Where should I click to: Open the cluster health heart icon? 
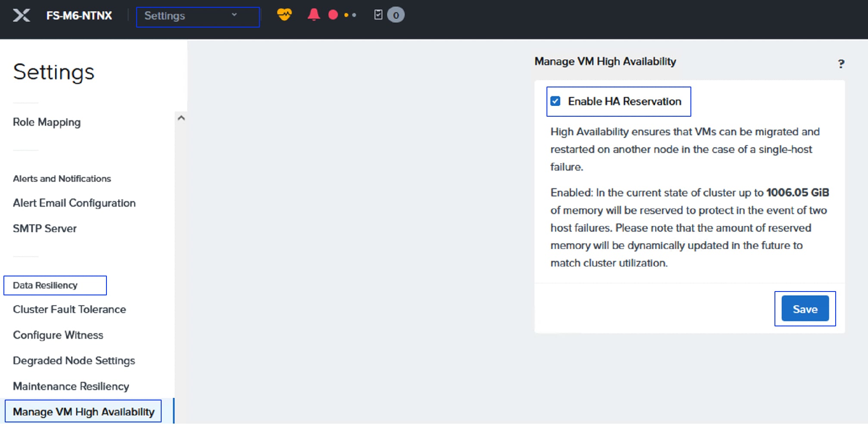tap(285, 15)
